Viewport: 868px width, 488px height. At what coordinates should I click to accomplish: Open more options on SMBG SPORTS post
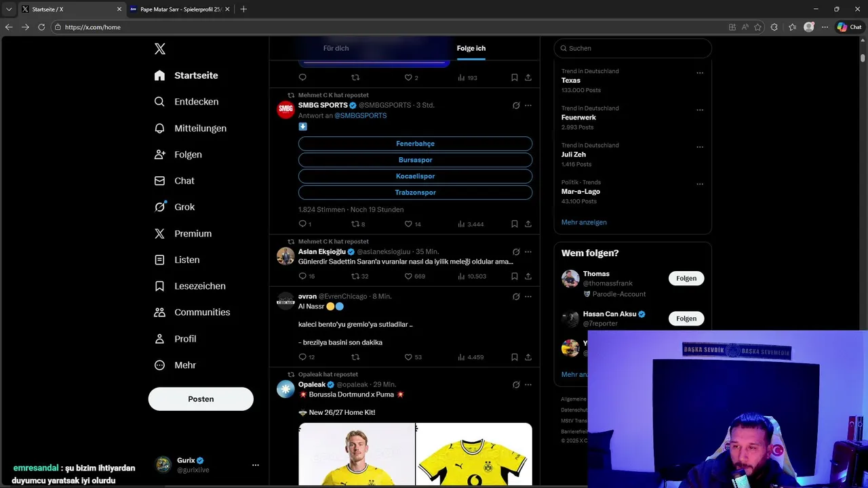528,106
